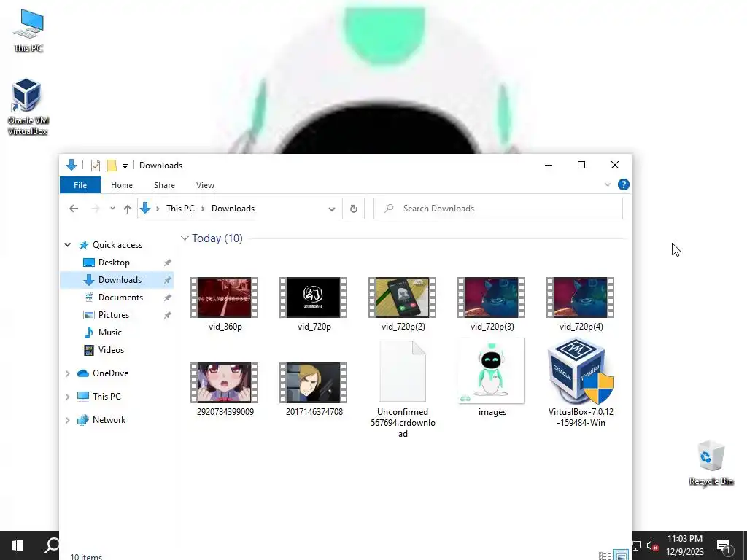Refresh the Downloads folder
Screen dimensions: 747x560
354,209
